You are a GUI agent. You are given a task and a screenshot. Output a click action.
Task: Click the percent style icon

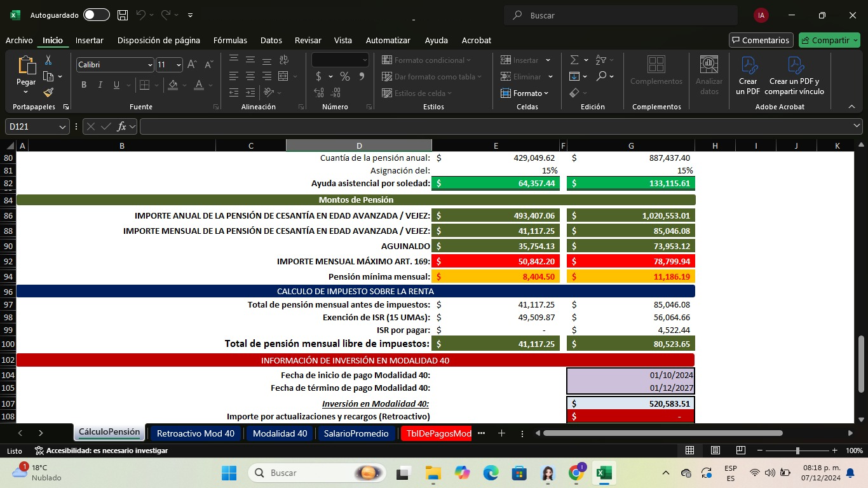click(344, 76)
